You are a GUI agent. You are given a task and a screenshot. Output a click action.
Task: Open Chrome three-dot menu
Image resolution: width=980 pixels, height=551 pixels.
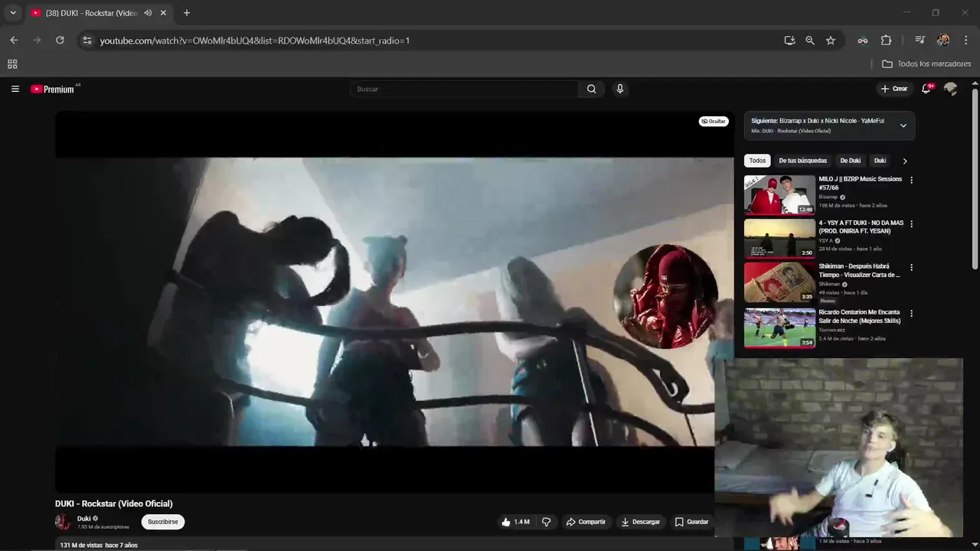click(x=965, y=41)
